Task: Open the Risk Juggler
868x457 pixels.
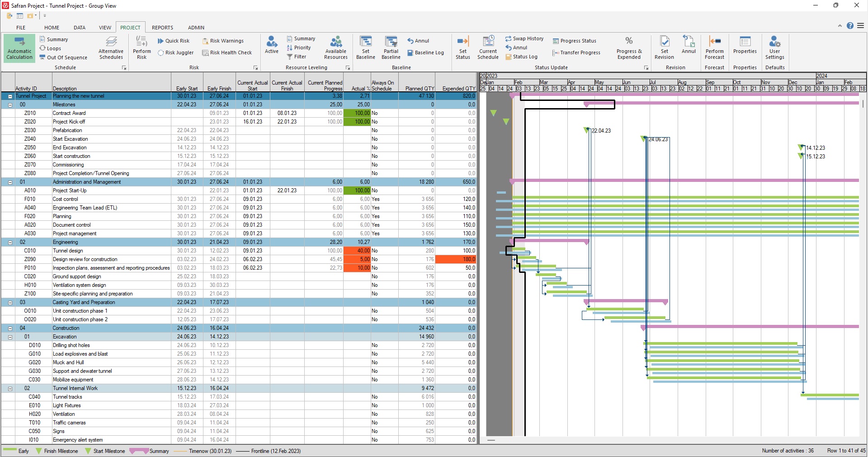Action: coord(176,52)
